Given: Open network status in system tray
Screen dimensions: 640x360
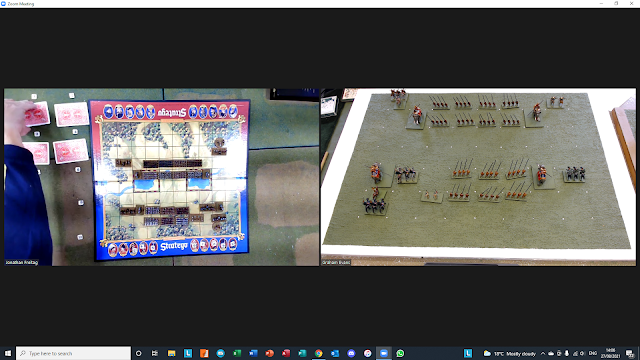Looking at the screenshot, I should (x=575, y=353).
